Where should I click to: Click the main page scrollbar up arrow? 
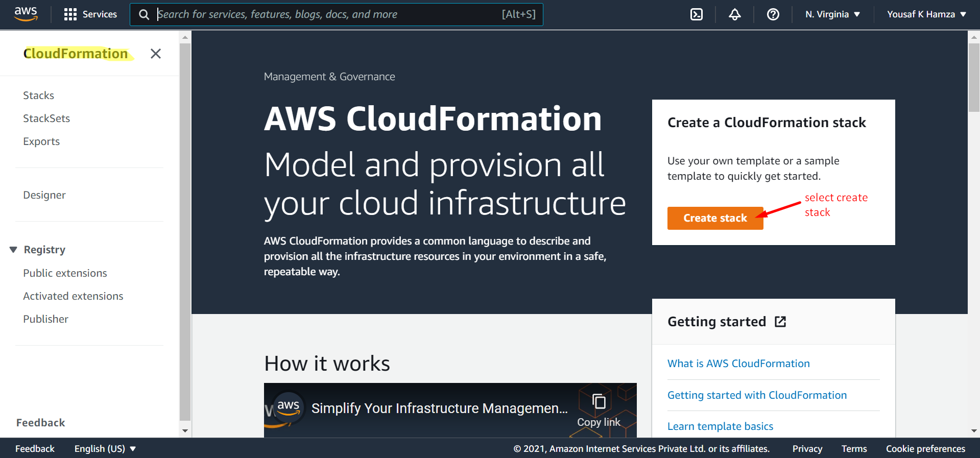click(974, 37)
